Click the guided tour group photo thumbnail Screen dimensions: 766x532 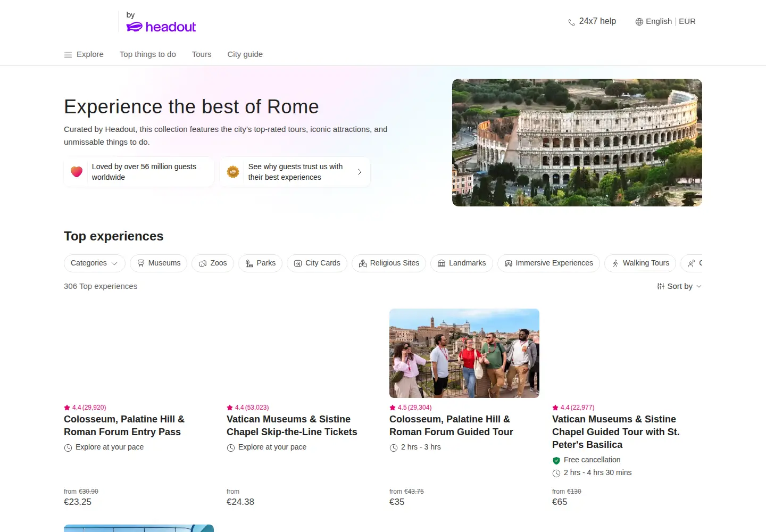[x=464, y=353]
